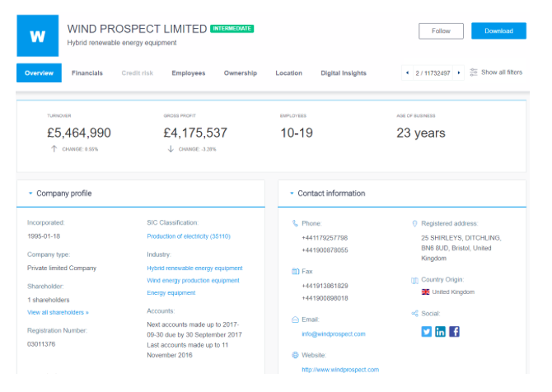Click the Private limited Company text

62,268
